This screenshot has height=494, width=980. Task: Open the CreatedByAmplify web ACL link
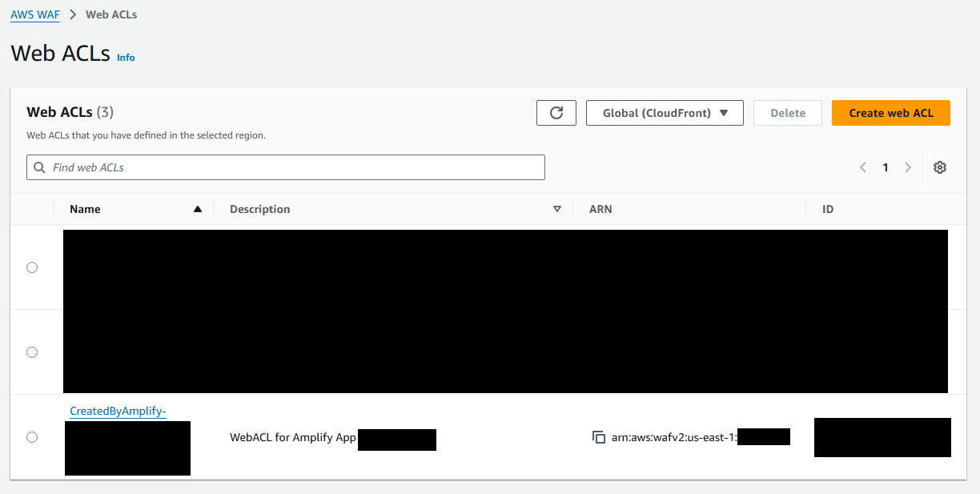[118, 412]
